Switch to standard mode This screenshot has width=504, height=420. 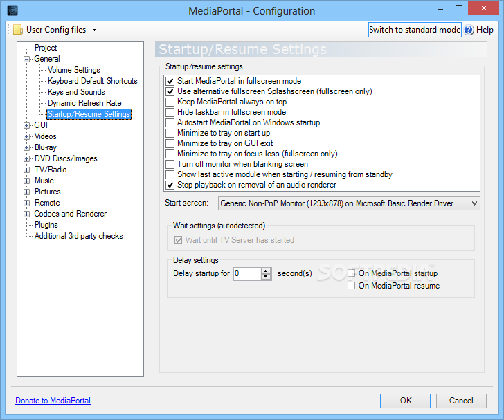[415, 30]
